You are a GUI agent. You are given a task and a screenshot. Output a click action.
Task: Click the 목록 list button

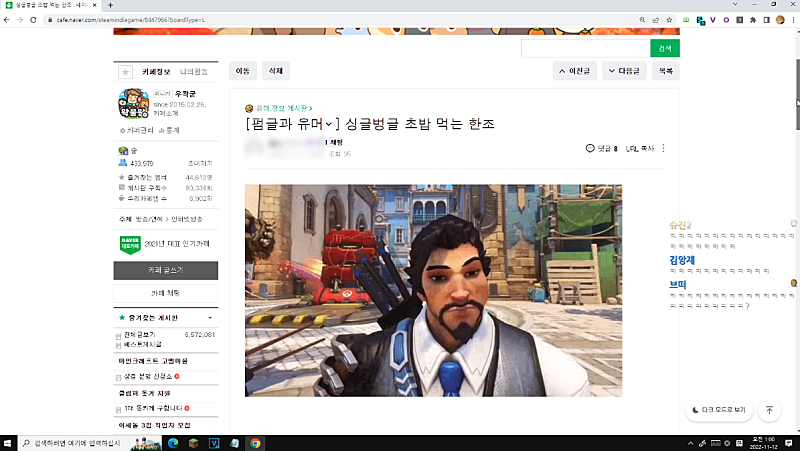(x=666, y=71)
